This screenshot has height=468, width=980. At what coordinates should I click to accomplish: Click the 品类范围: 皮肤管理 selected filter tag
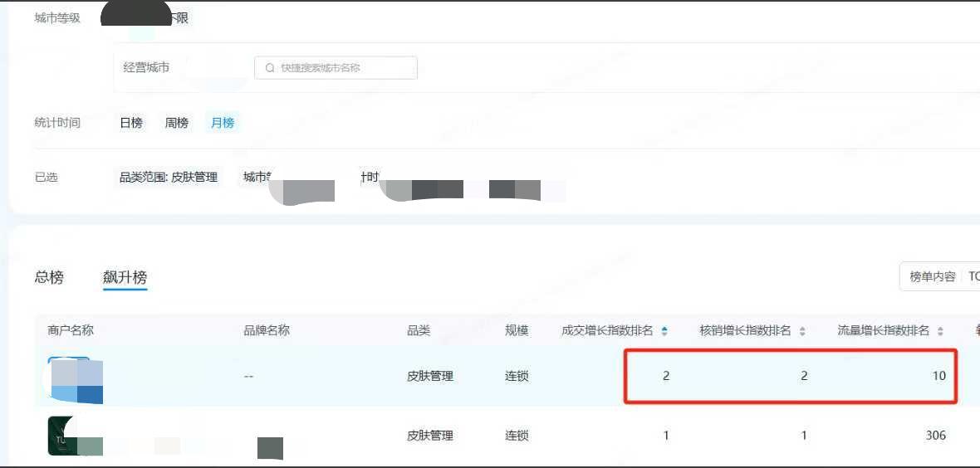pos(169,178)
